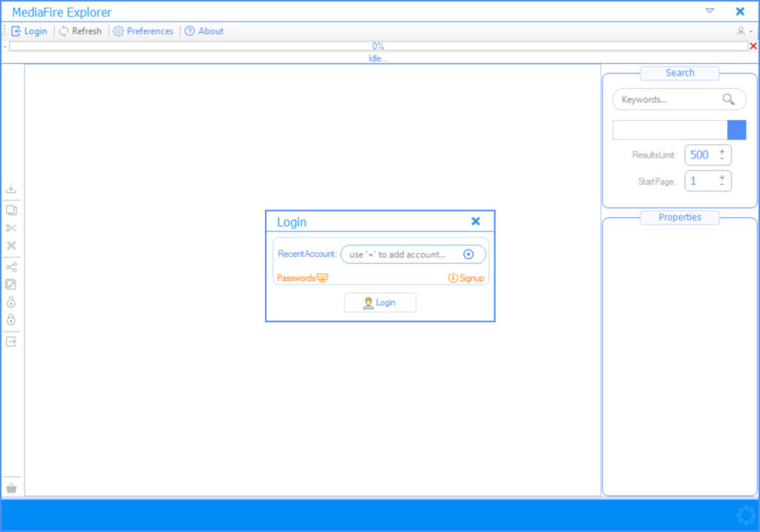Open the title bar dropdown arrow

click(710, 10)
